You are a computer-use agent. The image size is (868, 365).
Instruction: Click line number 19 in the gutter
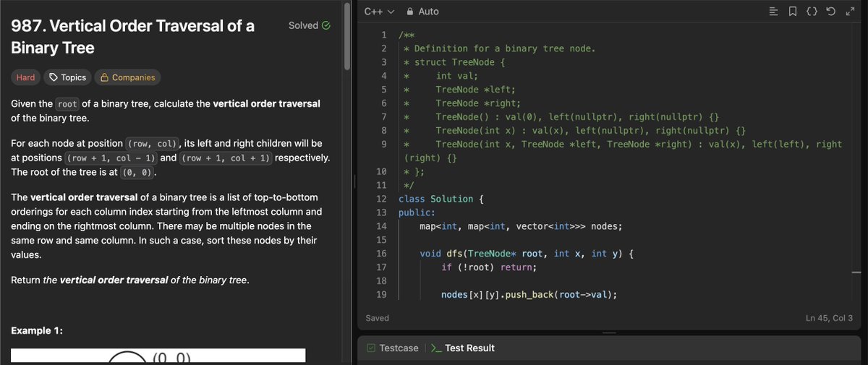(x=382, y=295)
